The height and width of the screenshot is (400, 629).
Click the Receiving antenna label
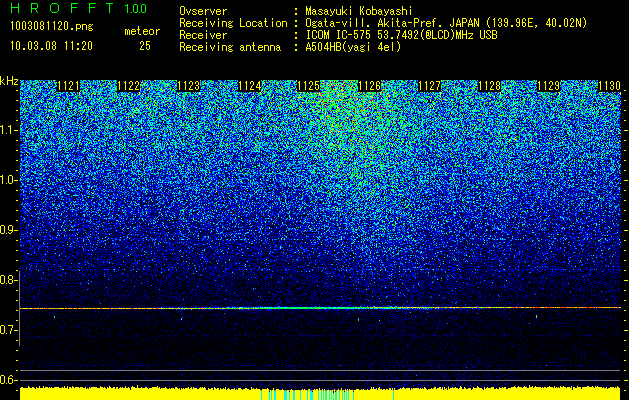point(230,47)
